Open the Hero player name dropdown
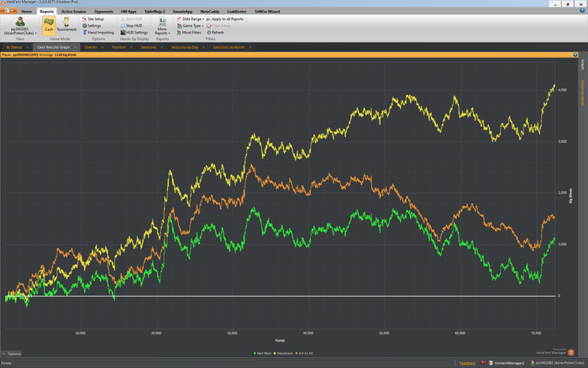This screenshot has width=588, height=368. (20, 31)
